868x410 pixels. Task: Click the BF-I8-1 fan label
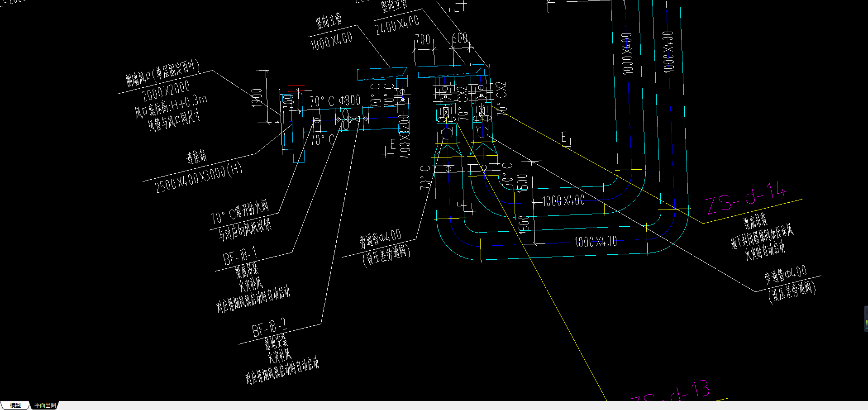pyautogui.click(x=240, y=256)
